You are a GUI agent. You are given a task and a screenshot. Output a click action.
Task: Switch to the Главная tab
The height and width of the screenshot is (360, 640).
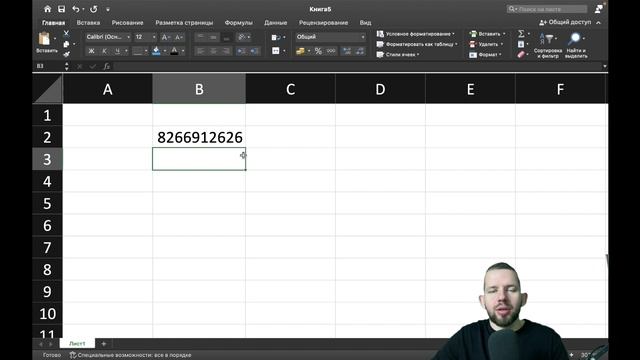click(x=53, y=23)
